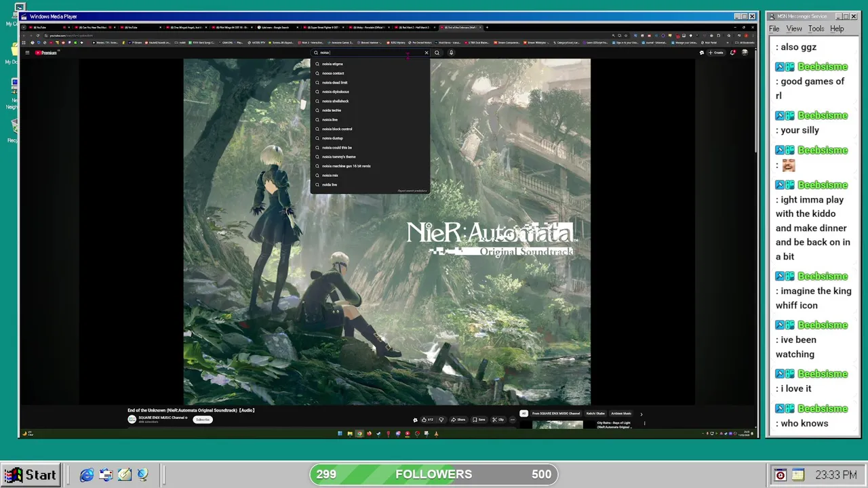
Task: Open MSN Messenger File menu
Action: 774,29
